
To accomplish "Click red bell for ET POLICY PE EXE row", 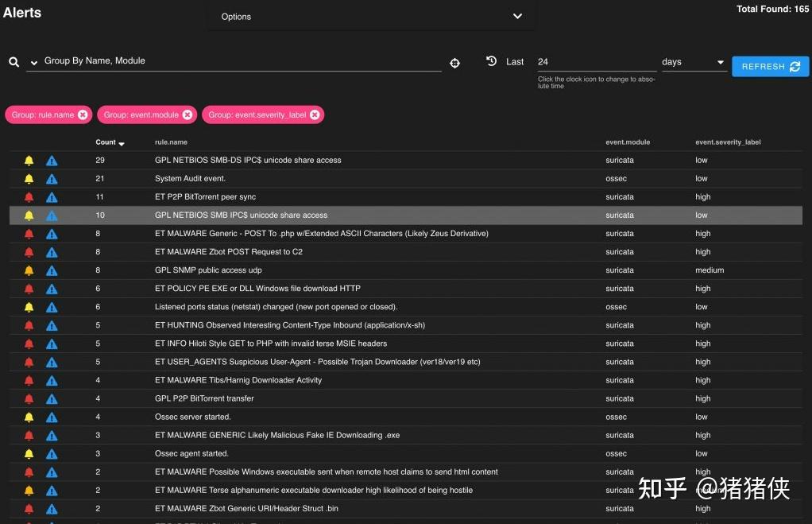I will [x=29, y=289].
